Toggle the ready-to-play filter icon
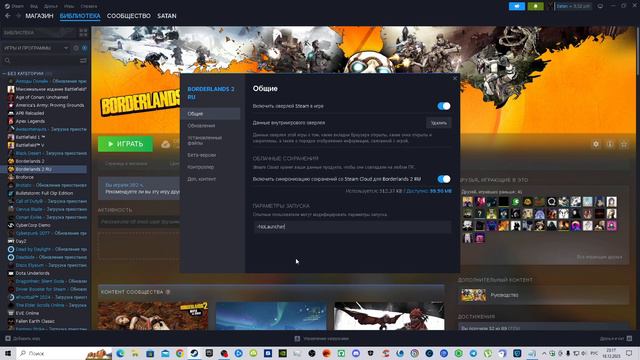 (x=84, y=48)
